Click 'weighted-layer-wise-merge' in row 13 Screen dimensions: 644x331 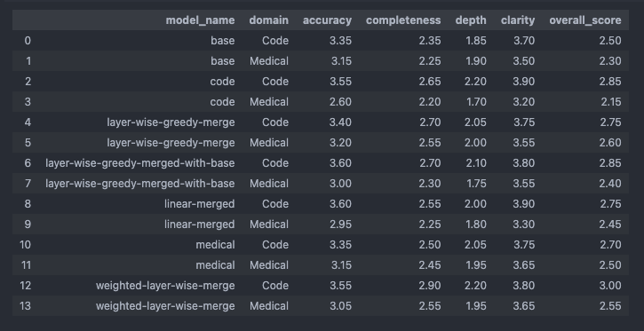(x=165, y=306)
